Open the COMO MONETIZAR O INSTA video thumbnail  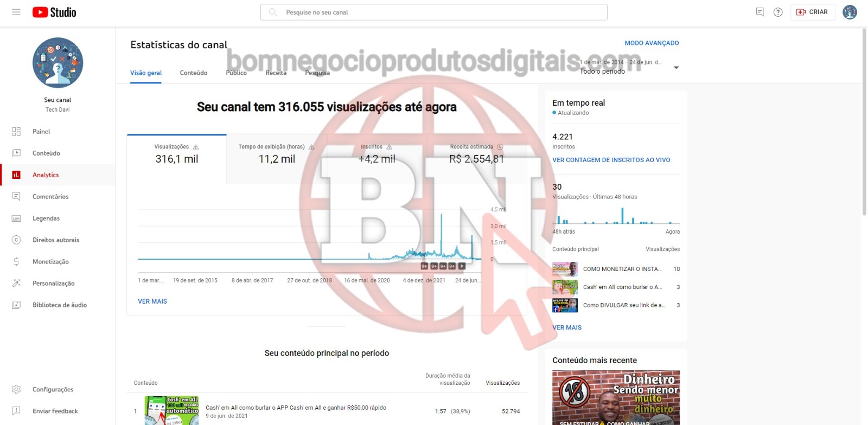click(565, 269)
